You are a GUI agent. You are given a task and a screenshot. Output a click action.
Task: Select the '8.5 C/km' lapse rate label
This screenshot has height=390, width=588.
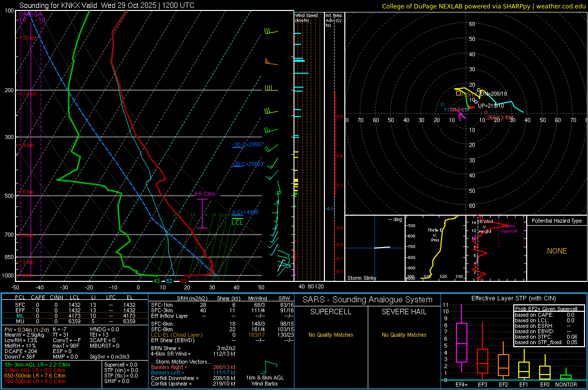coord(205,194)
